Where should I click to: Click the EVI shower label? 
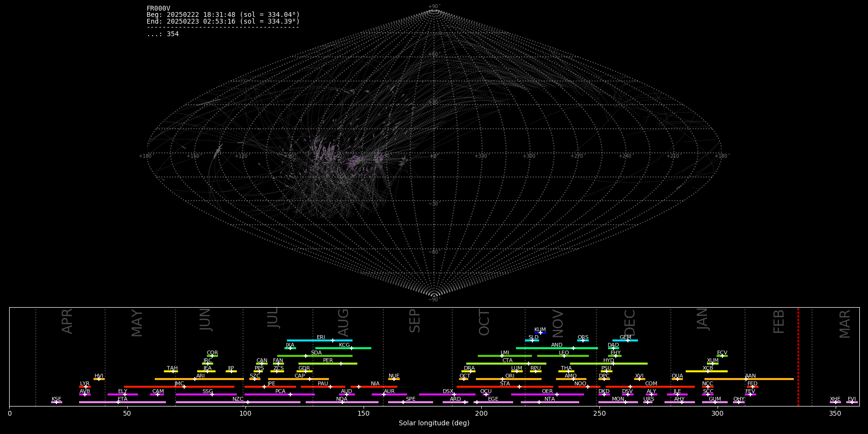pos(852,399)
